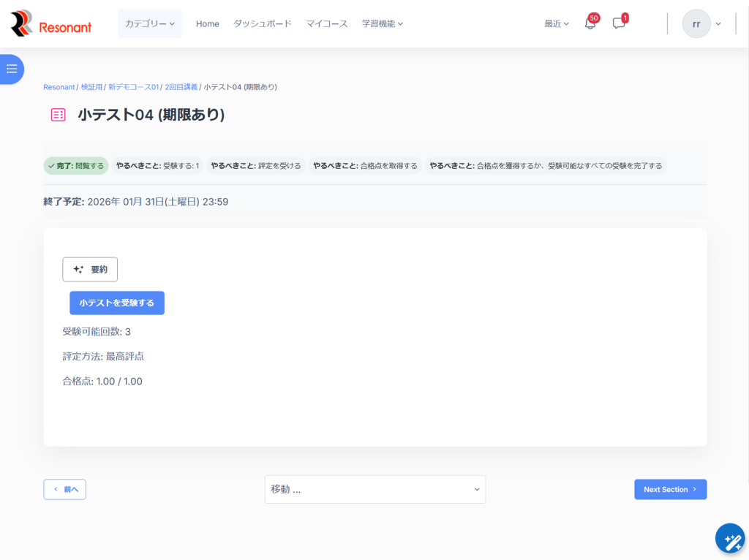This screenshot has width=749, height=560.
Task: Open the course index drawer icon
Action: click(12, 69)
